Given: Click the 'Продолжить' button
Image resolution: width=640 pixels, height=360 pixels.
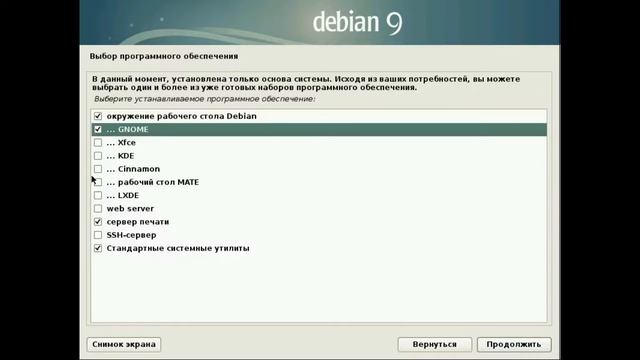Looking at the screenshot, I should coord(514,344).
